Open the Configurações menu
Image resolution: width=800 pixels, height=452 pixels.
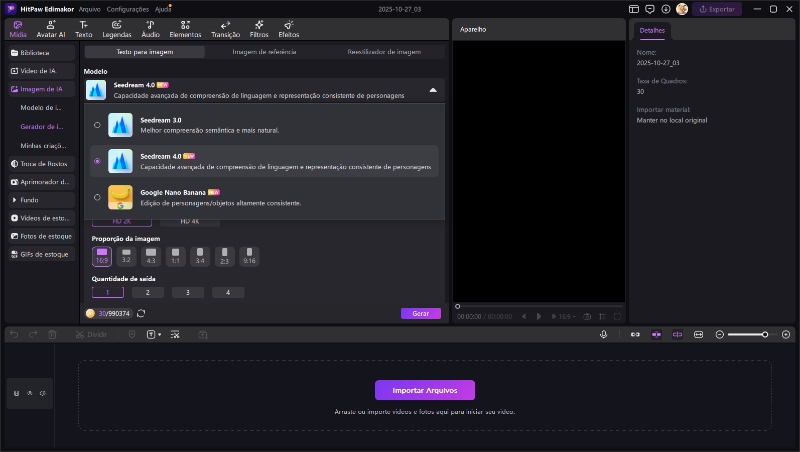click(x=128, y=9)
